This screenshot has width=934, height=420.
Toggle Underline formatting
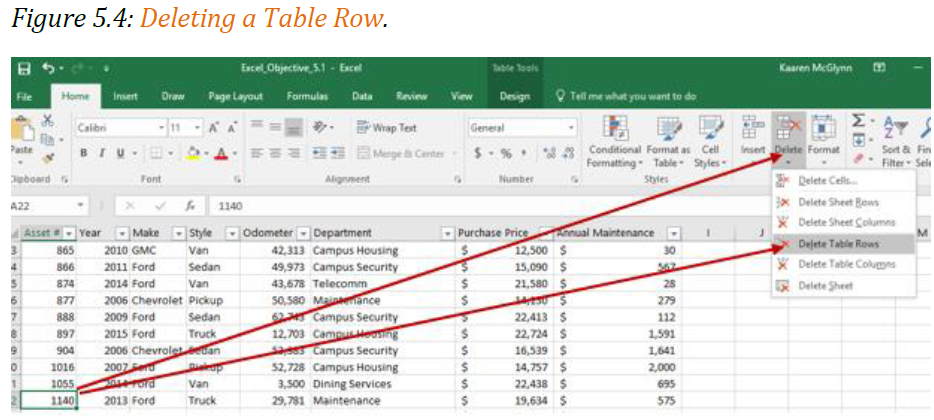click(120, 154)
